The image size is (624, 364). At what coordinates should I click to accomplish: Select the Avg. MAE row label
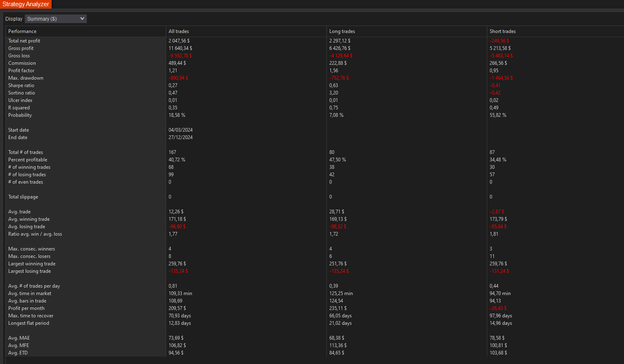click(19, 338)
